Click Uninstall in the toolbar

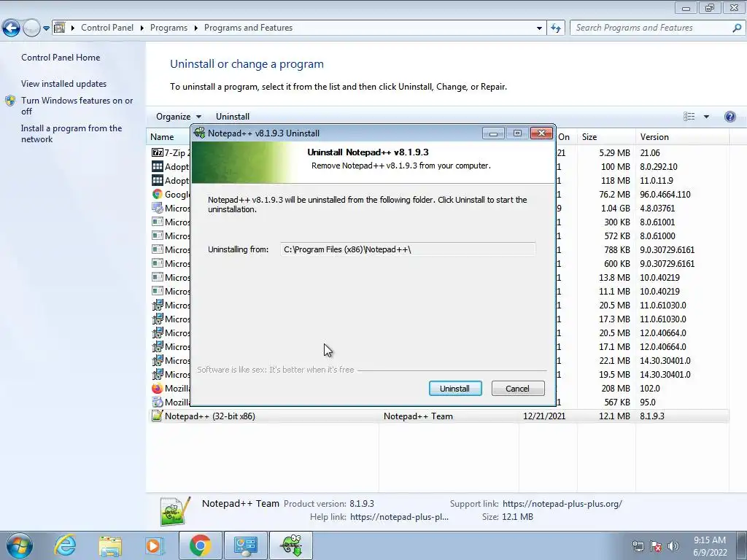(x=233, y=117)
